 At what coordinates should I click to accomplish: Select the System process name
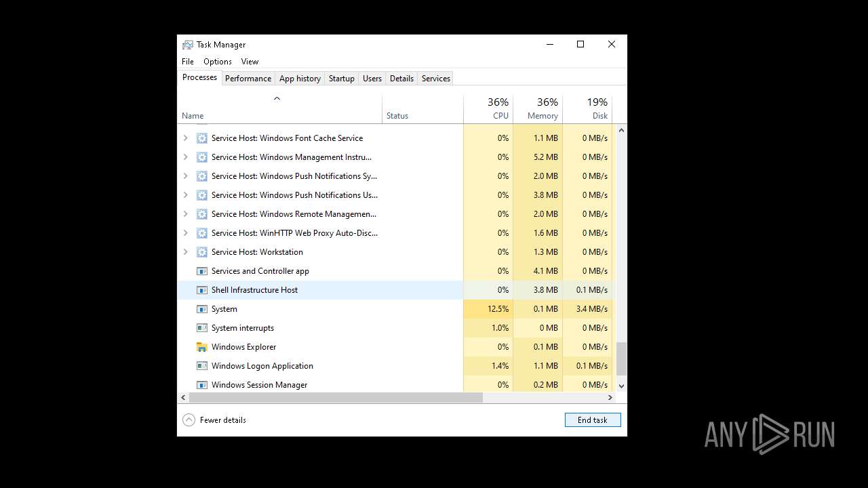(x=224, y=309)
